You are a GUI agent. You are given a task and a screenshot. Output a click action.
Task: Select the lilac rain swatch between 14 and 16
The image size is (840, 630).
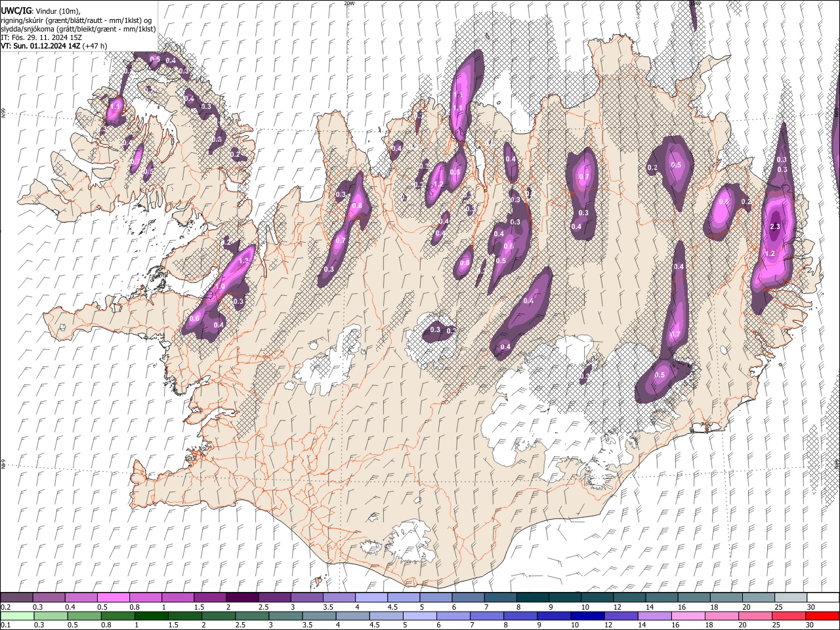[x=654, y=616]
